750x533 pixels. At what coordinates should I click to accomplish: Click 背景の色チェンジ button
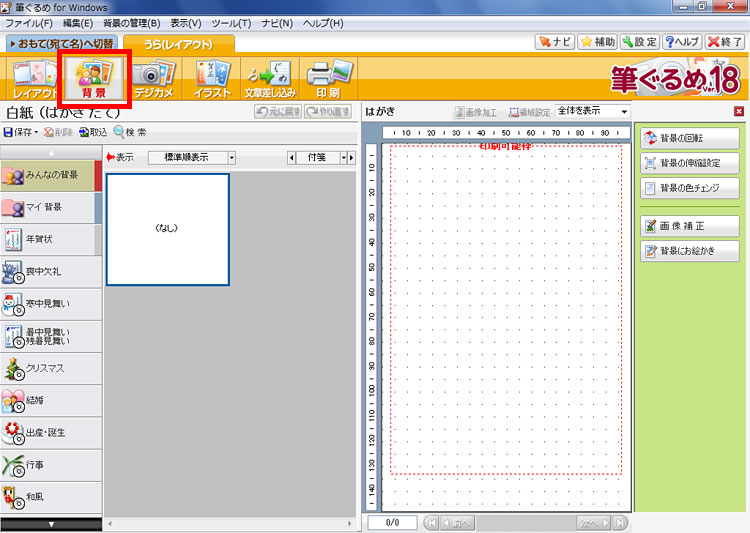tap(690, 188)
